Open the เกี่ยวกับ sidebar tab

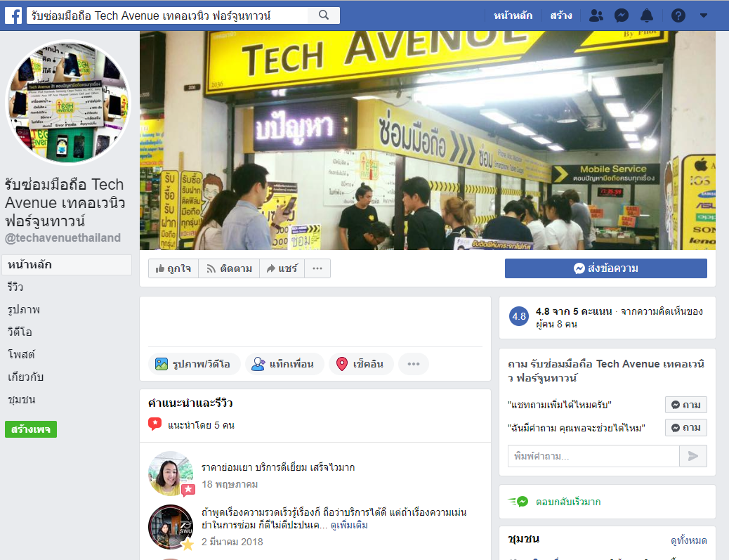tap(25, 377)
